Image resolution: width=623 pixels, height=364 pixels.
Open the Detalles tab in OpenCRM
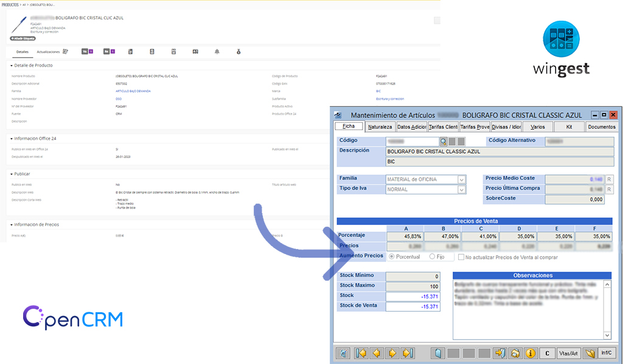23,52
